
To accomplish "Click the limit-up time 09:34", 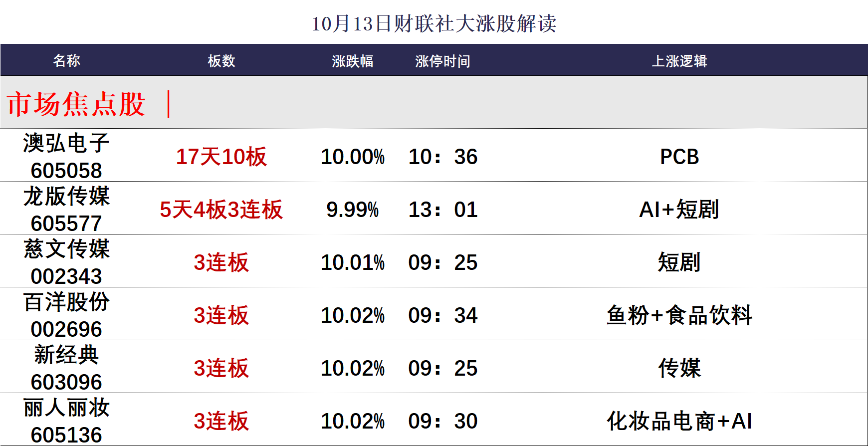I will (443, 315).
